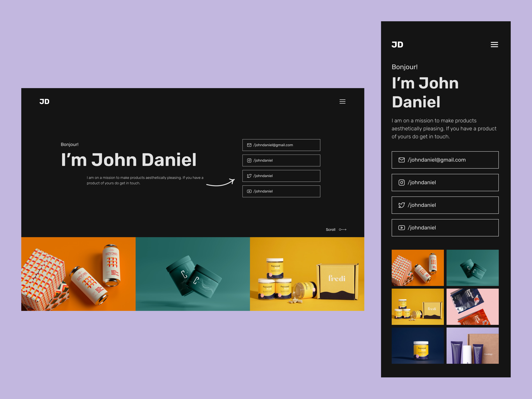This screenshot has width=532, height=399.
Task: Open the navy blue jar thumbnail
Action: pos(417,346)
